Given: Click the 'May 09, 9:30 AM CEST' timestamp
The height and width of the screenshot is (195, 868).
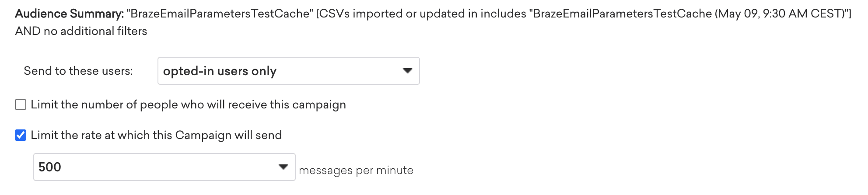Looking at the screenshot, I should tap(779, 14).
